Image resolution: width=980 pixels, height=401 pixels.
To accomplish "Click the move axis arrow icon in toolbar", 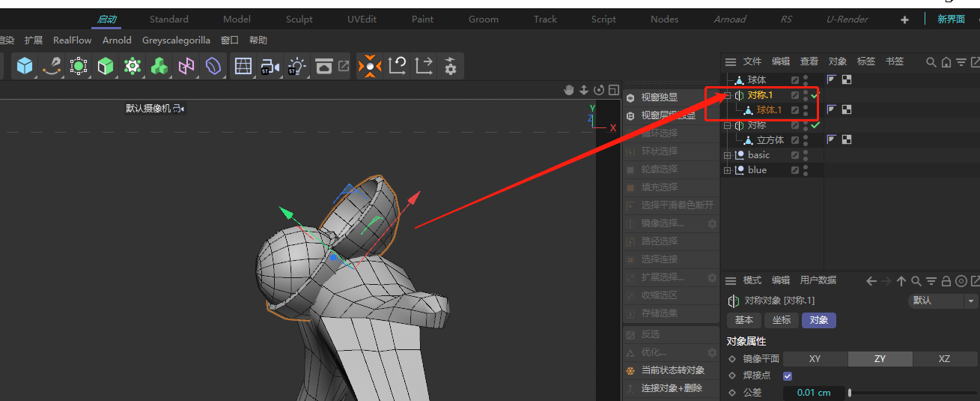I will (424, 67).
